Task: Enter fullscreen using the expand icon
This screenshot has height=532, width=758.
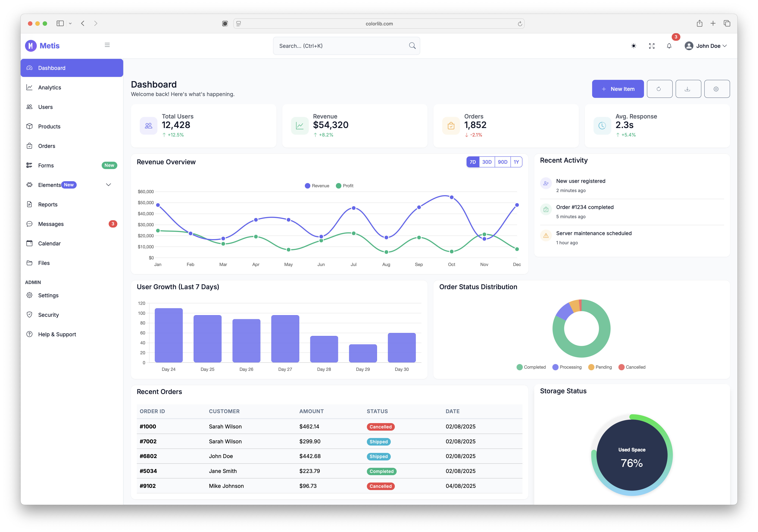Action: pos(652,46)
